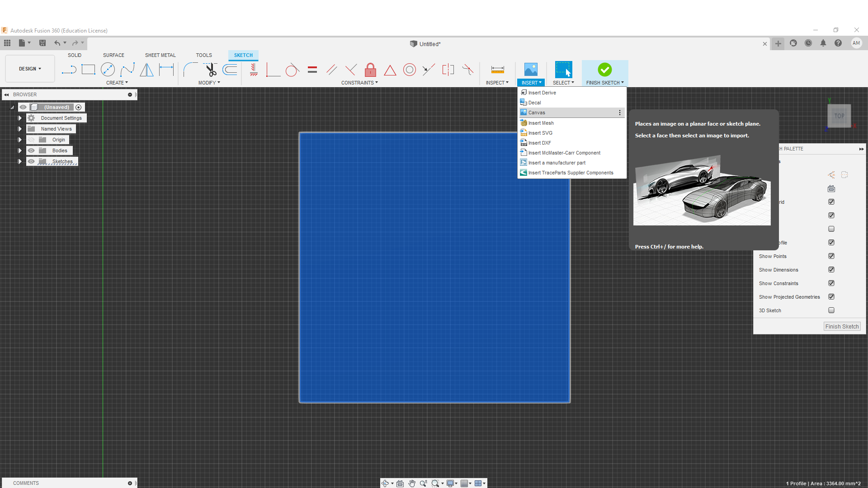
Task: Click the green Finish Sketch checkmark
Action: [604, 70]
